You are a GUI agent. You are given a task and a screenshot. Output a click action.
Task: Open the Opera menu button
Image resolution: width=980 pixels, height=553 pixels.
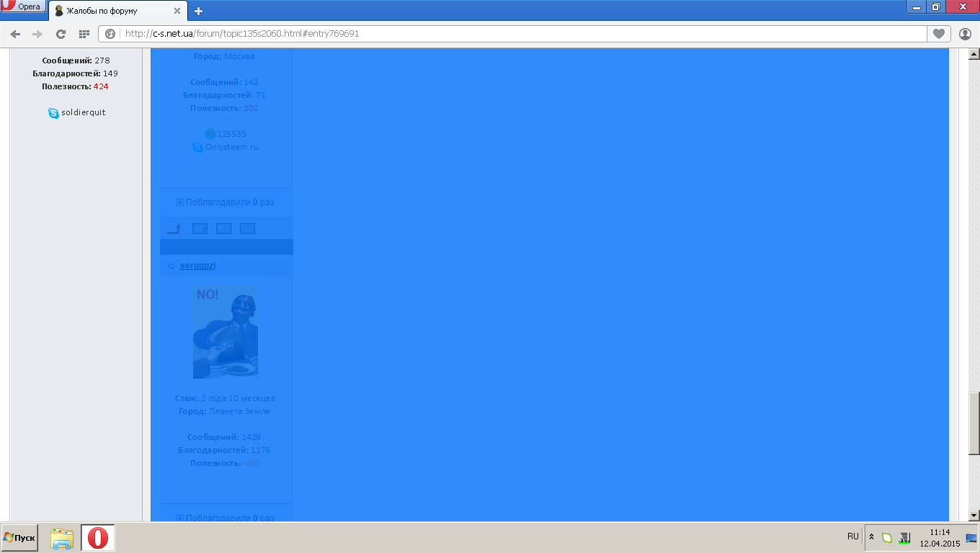point(22,7)
